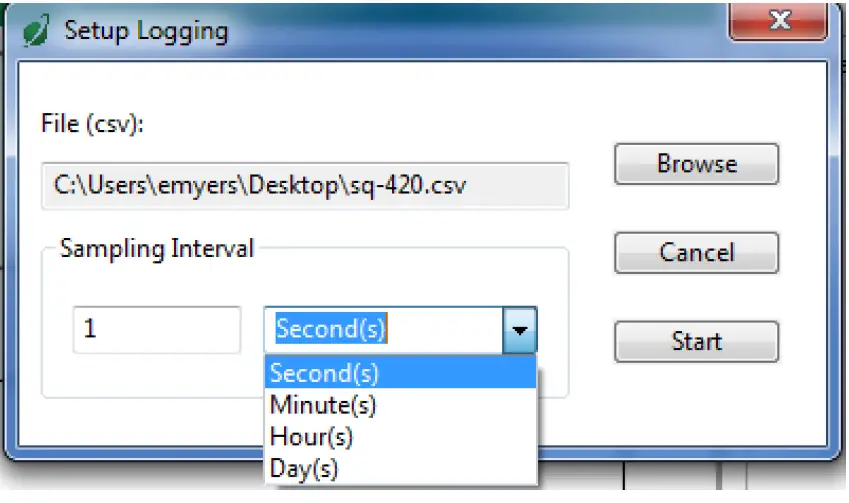Click the green leaf application icon
This screenshot has width=849, height=503.
pyautogui.click(x=36, y=31)
